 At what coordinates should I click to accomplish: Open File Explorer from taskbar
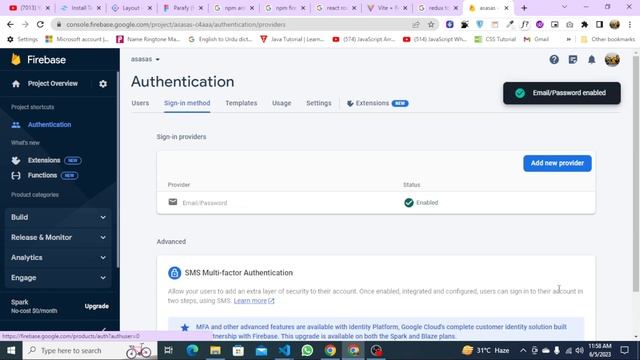point(215,350)
